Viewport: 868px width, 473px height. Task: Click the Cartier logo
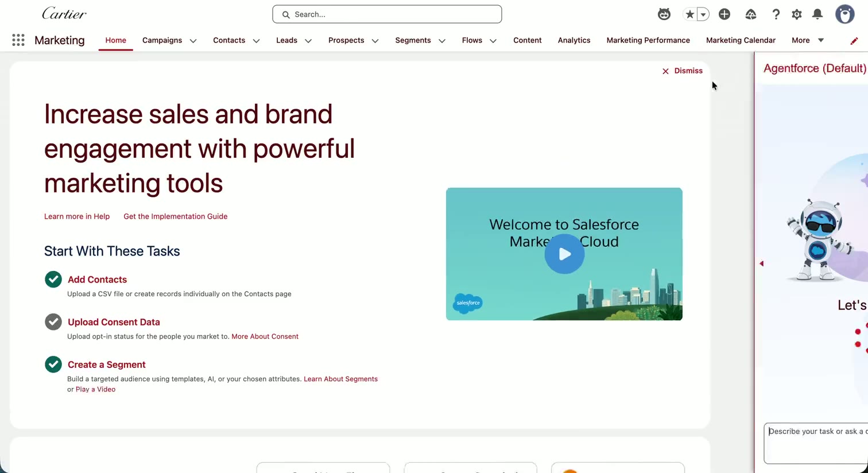coord(64,14)
